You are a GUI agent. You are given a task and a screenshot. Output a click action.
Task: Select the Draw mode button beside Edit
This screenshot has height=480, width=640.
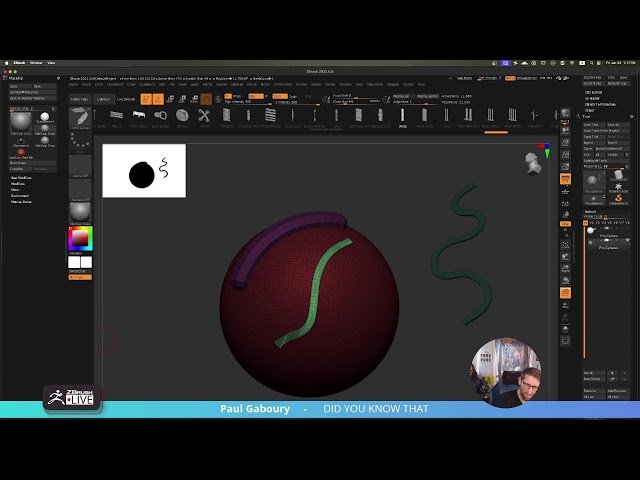coord(157,99)
